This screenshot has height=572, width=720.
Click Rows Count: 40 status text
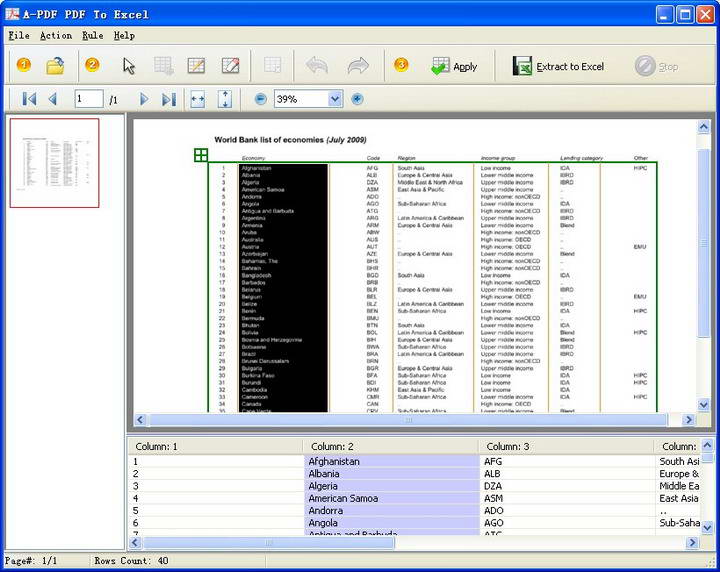(131, 561)
